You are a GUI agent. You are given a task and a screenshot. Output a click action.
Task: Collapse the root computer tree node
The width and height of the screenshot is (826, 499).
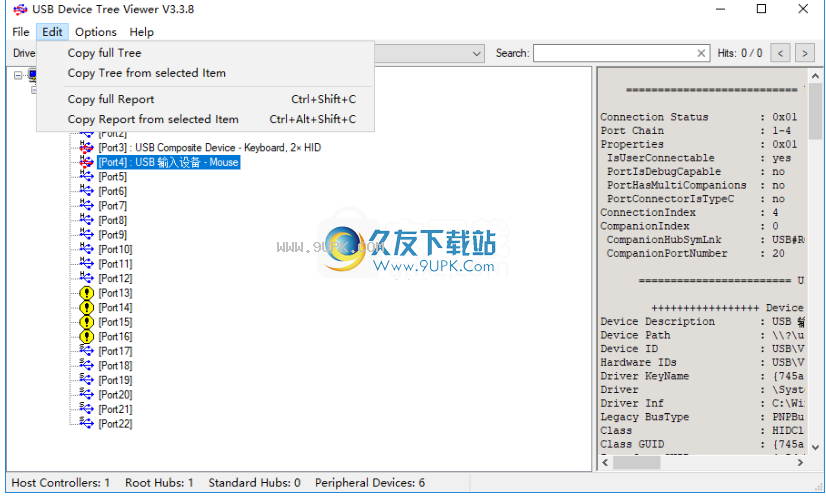(18, 75)
